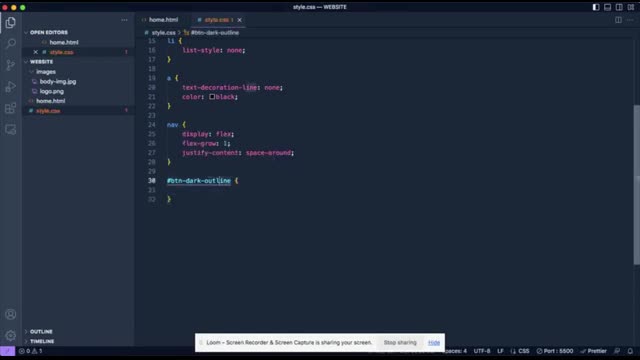Image resolution: width=640 pixels, height=360 pixels.
Task: Open the Accounts menu icon
Action: [x=11, y=314]
